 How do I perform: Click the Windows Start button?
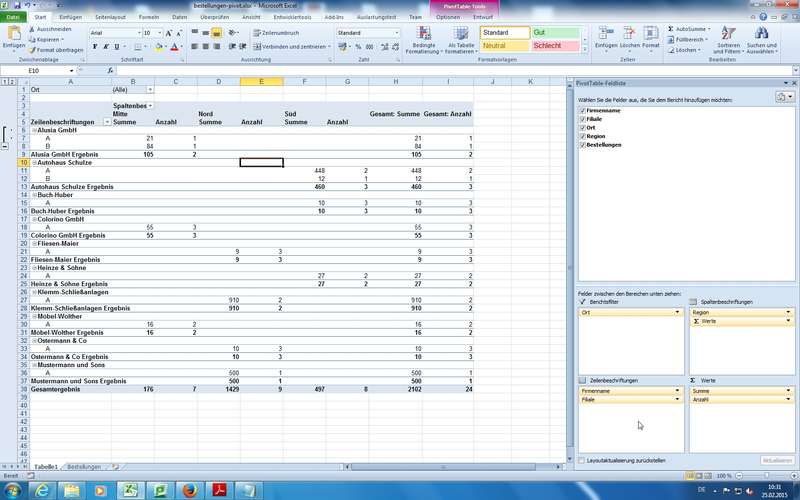point(12,491)
